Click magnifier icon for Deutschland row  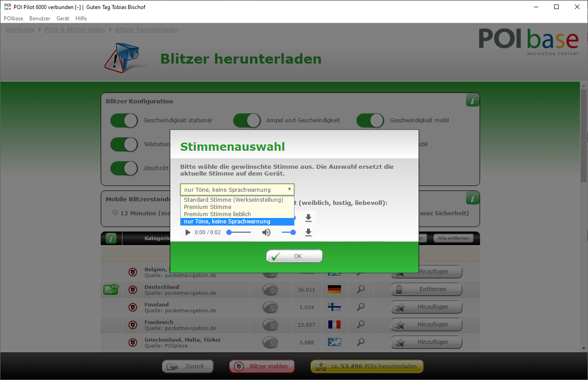(360, 289)
